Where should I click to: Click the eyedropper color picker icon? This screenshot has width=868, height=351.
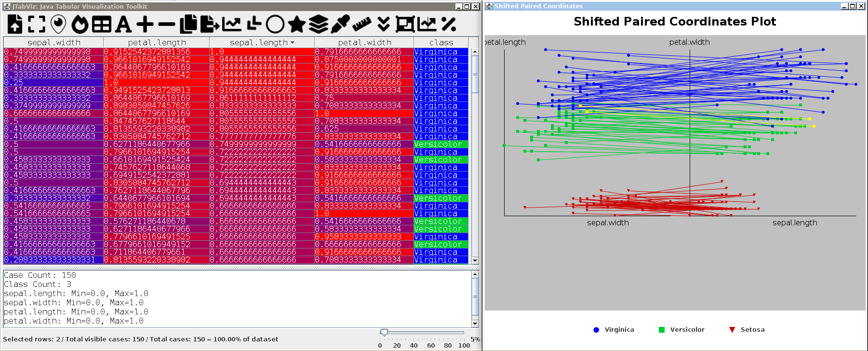pos(340,24)
